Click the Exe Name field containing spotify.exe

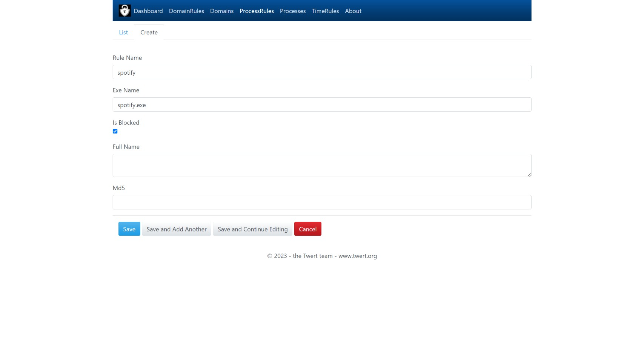(x=322, y=104)
